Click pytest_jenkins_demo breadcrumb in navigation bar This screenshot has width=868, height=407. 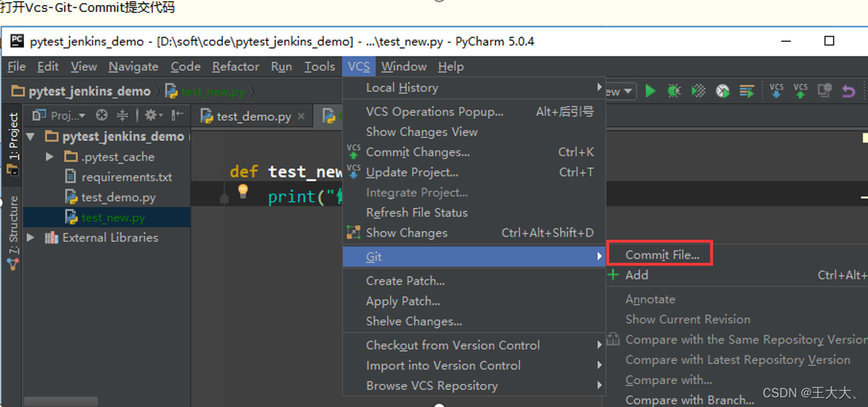tap(81, 91)
